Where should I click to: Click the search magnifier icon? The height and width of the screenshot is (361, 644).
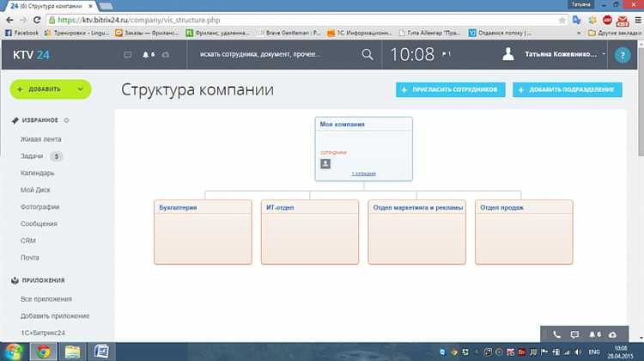(x=368, y=54)
